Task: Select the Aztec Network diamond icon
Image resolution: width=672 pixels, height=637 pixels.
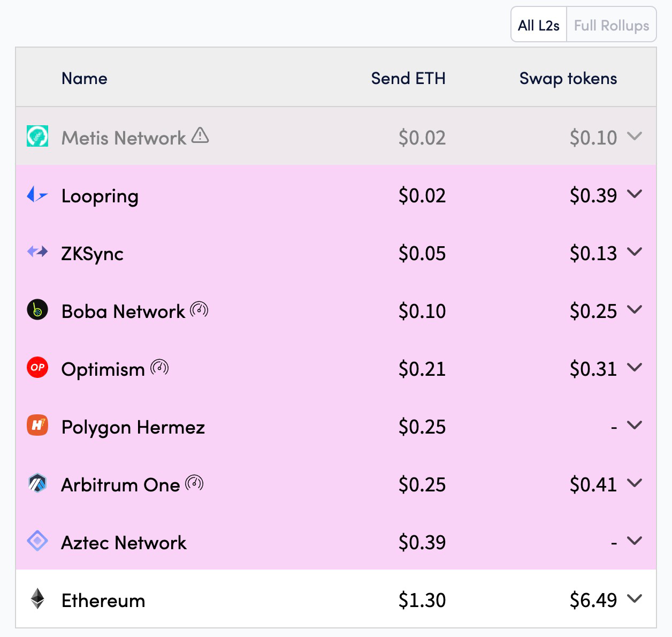Action: pyautogui.click(x=37, y=542)
